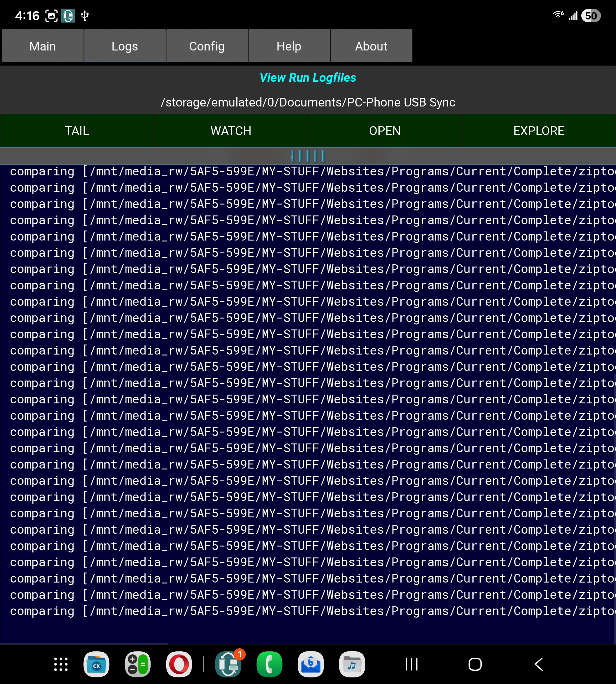This screenshot has width=616, height=684.
Task: Open the music folder app icon
Action: [352, 664]
